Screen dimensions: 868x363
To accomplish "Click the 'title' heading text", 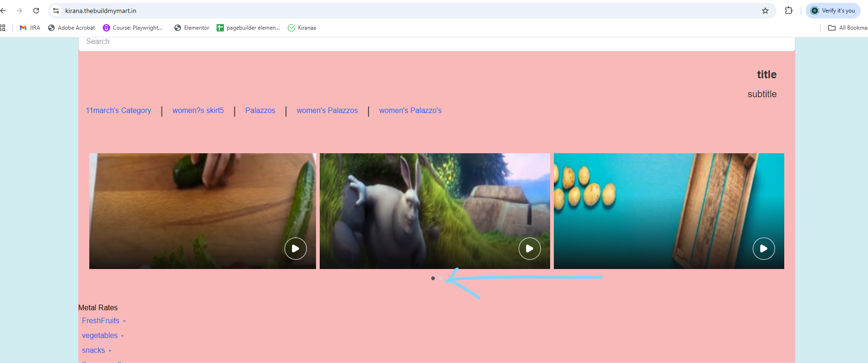I will (x=767, y=75).
